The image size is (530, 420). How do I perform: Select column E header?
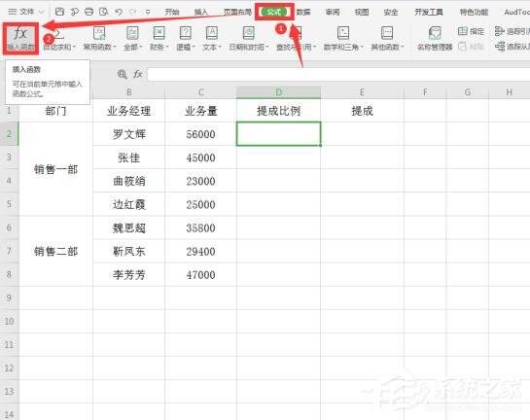click(362, 92)
